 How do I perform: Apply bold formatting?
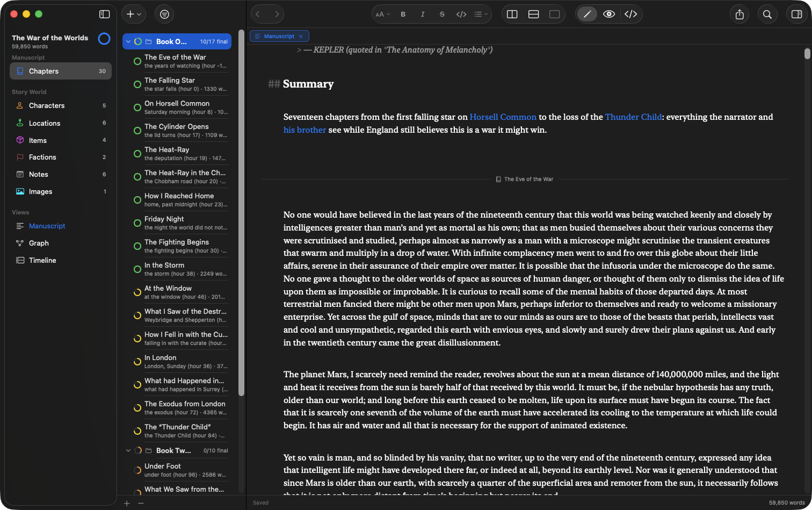(x=403, y=15)
